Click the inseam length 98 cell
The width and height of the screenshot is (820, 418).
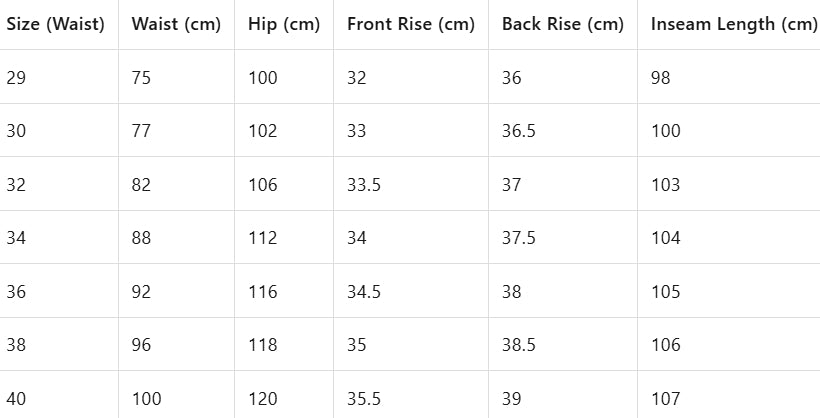660,78
